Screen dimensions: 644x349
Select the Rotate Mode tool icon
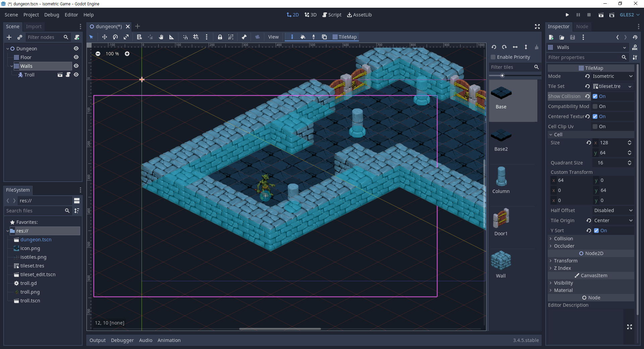(x=115, y=37)
